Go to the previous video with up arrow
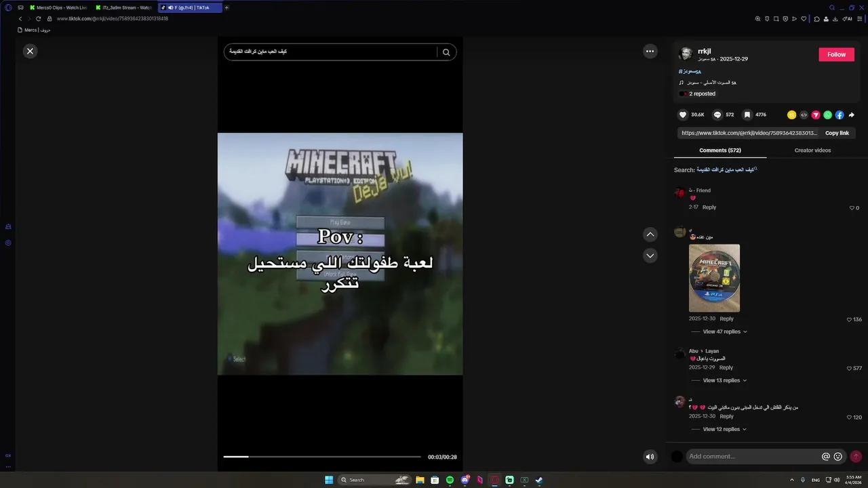This screenshot has width=868, height=488. [x=650, y=235]
